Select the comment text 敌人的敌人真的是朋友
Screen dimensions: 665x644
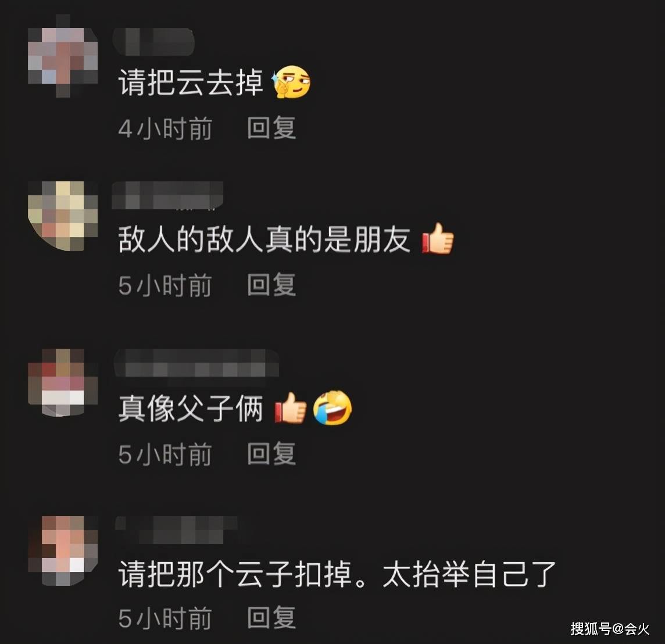[x=264, y=239]
